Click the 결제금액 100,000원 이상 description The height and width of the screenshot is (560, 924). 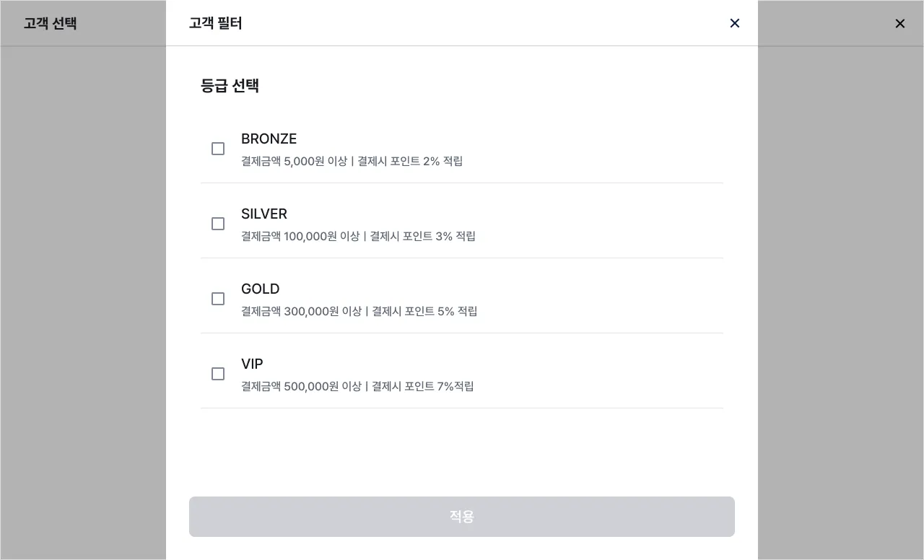point(300,236)
